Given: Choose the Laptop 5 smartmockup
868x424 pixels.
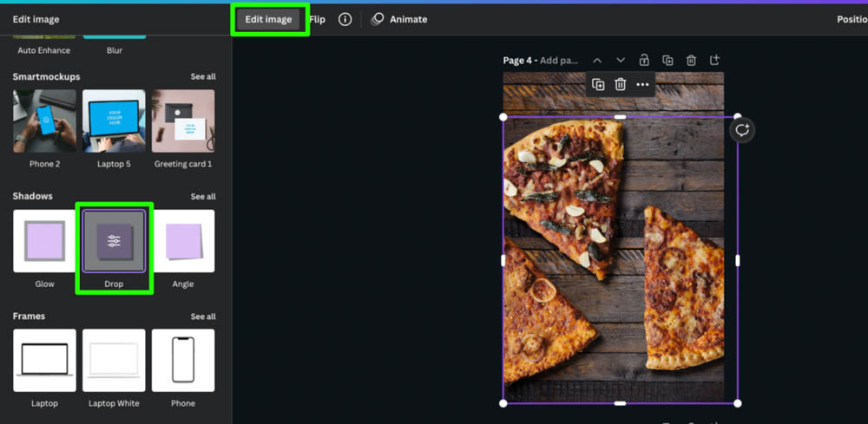Looking at the screenshot, I should coord(114,121).
